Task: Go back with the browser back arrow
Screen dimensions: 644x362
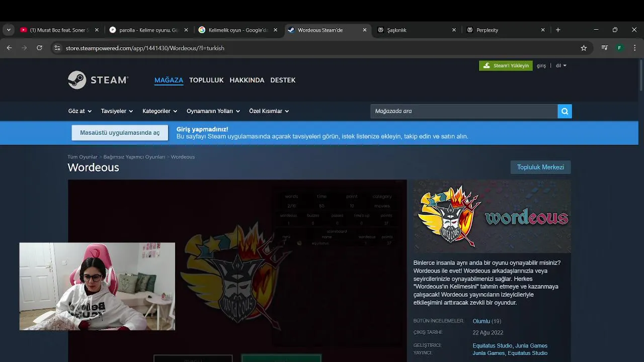Action: pyautogui.click(x=9, y=48)
